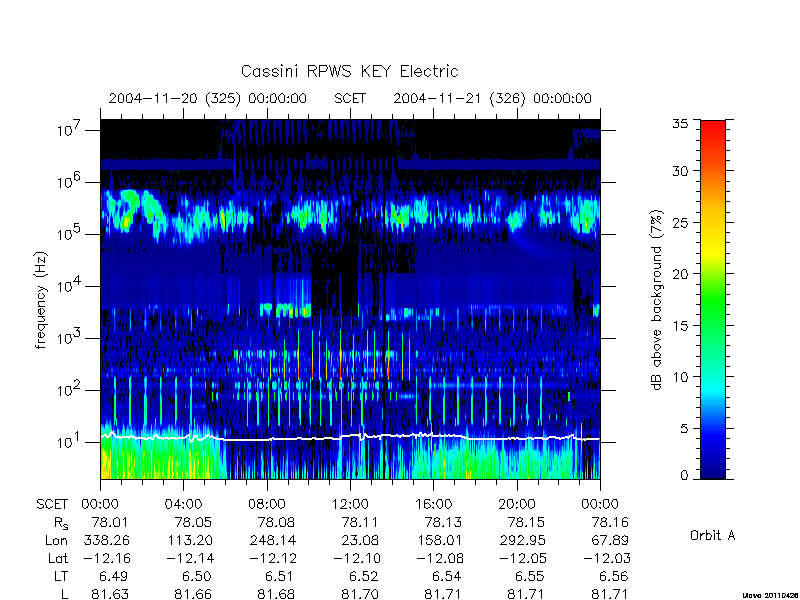Screen dimensions: 800x600
Task: Click the 10^2 frequency axis label
Action: tap(70, 389)
